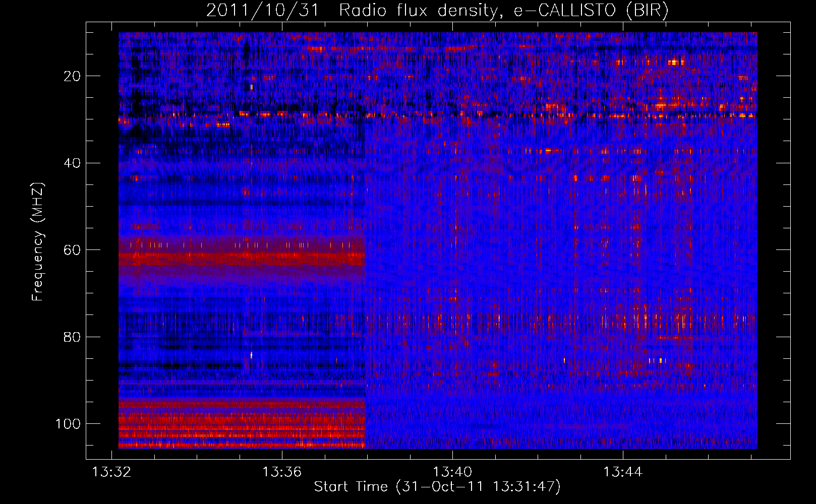Click the 'Start Time (31-Oct-11 13:31:47)' label

[x=437, y=487]
